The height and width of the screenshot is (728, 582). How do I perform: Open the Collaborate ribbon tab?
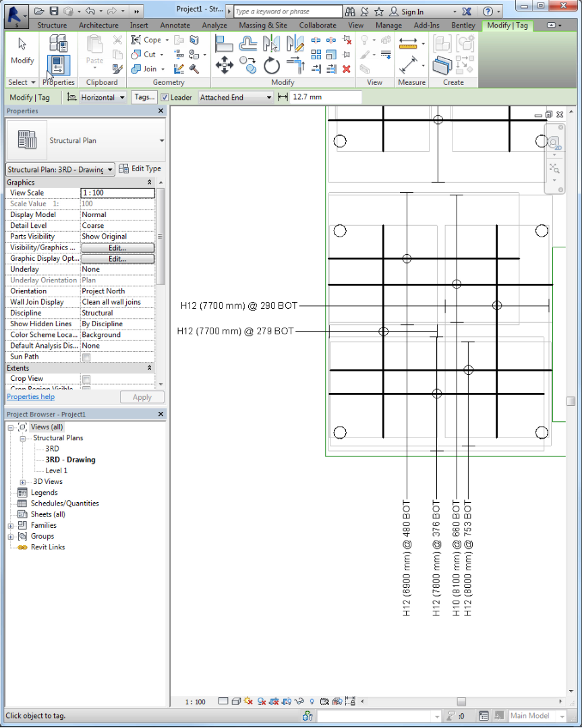click(318, 25)
